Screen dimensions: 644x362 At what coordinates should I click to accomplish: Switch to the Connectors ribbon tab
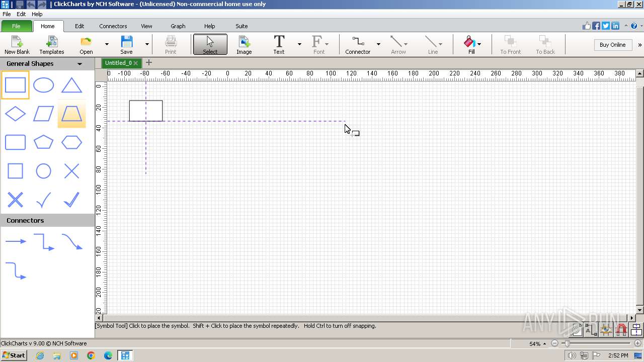click(113, 26)
